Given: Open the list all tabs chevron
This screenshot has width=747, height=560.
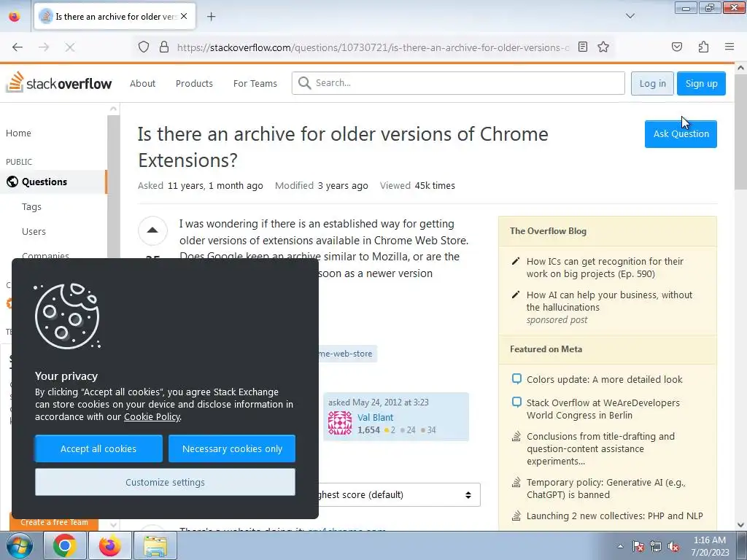Looking at the screenshot, I should click(630, 16).
